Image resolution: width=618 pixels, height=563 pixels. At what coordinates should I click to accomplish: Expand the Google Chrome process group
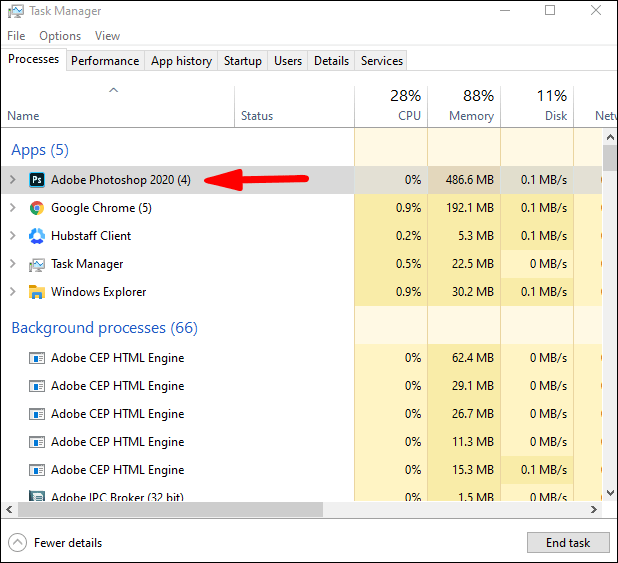click(x=13, y=208)
